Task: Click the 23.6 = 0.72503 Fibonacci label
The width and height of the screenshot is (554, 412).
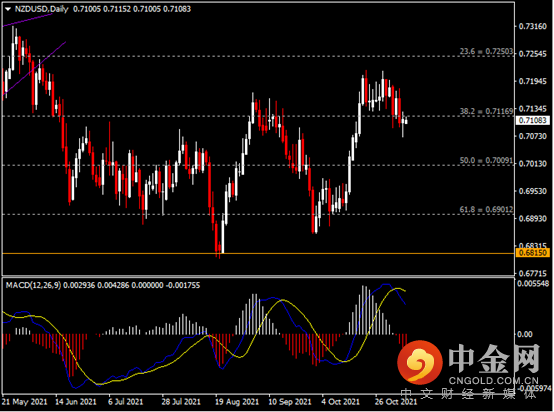Action: [486, 51]
